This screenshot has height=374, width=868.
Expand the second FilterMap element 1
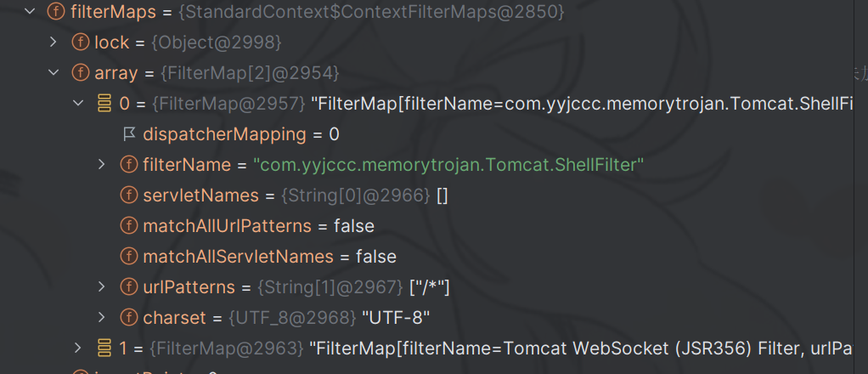coord(78,348)
